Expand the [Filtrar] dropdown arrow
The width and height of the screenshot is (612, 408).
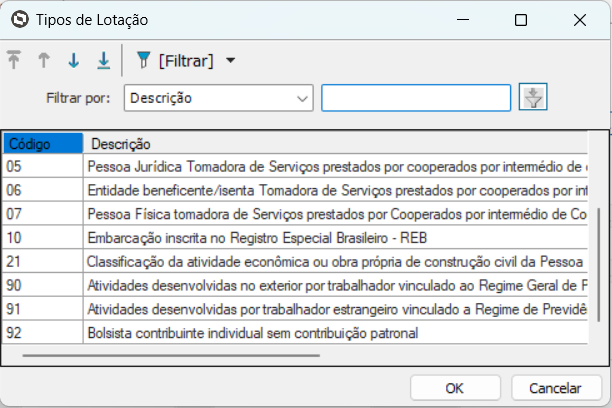tap(231, 61)
